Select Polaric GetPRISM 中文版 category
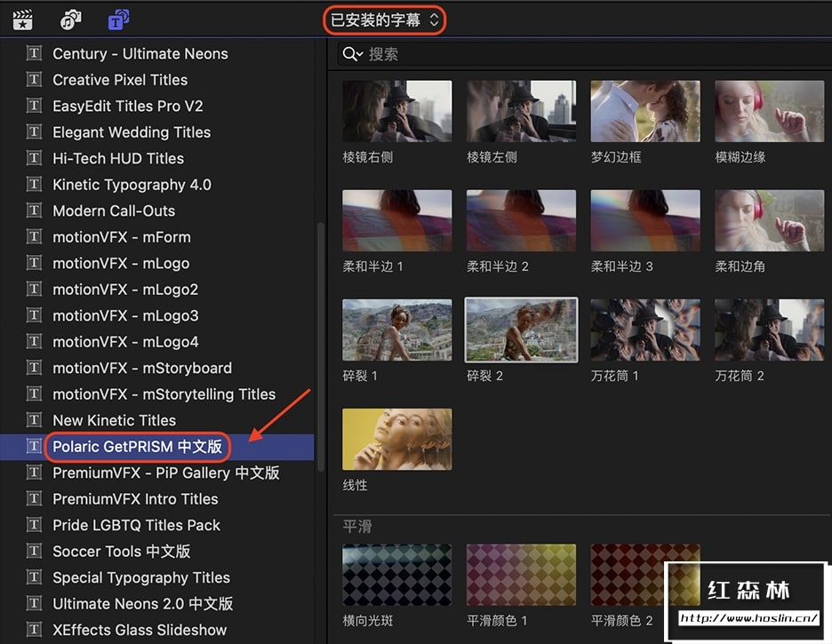832x644 pixels. (157, 447)
